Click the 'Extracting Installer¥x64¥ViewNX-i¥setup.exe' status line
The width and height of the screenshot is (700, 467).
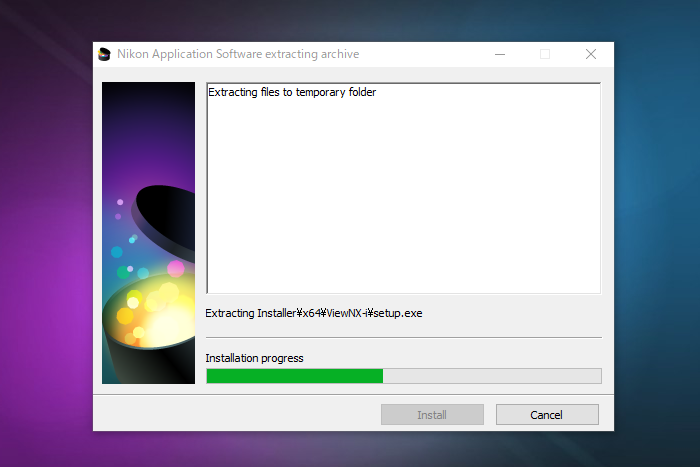(x=313, y=313)
